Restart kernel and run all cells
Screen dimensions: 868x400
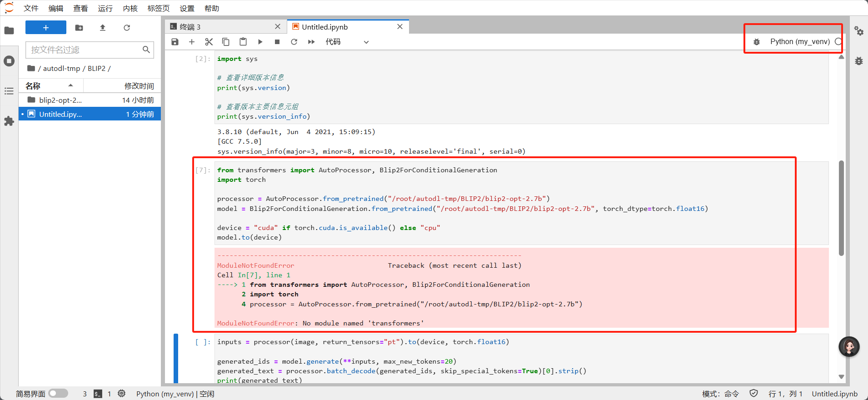[x=311, y=42]
